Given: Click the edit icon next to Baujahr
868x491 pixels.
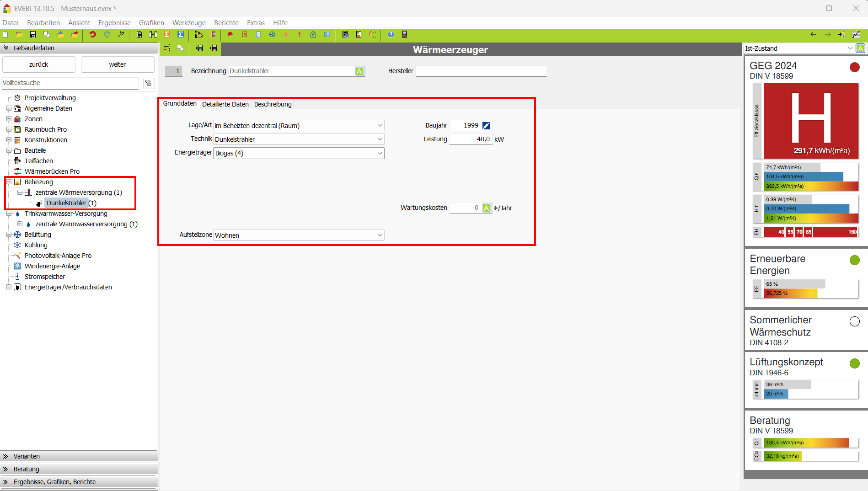Looking at the screenshot, I should coord(486,126).
